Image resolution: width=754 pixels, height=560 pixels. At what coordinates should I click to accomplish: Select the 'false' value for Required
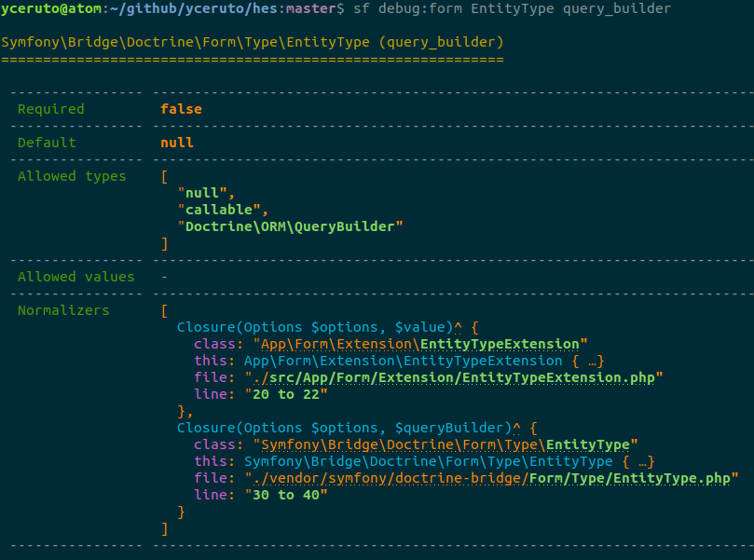(182, 109)
